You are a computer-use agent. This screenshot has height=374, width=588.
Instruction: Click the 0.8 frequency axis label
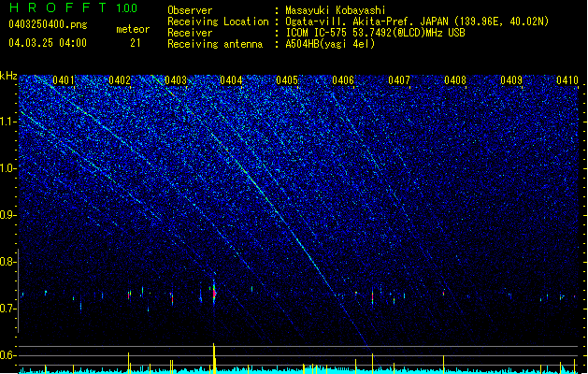7,262
